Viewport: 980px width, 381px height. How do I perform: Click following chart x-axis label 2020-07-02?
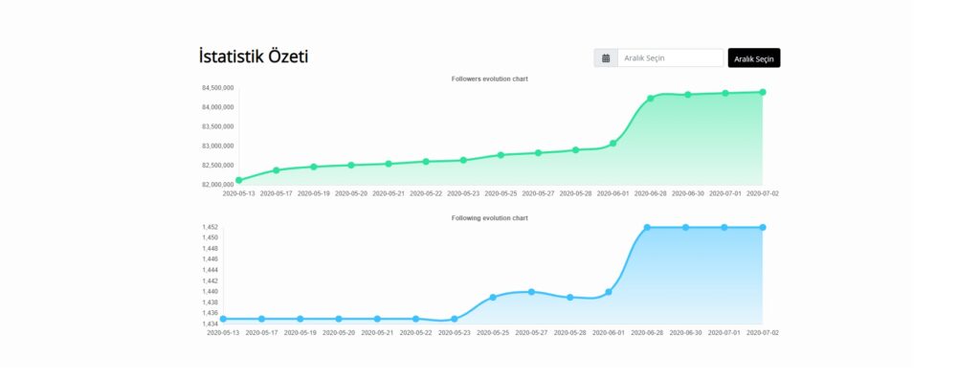tap(763, 333)
